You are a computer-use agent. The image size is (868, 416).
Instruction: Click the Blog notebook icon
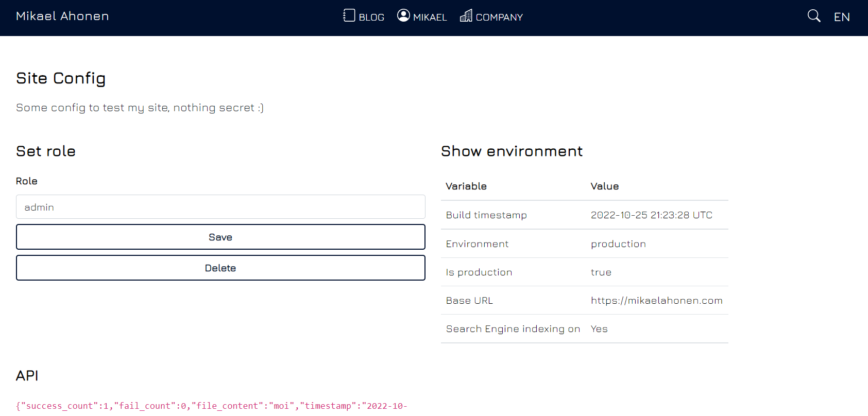tap(349, 15)
